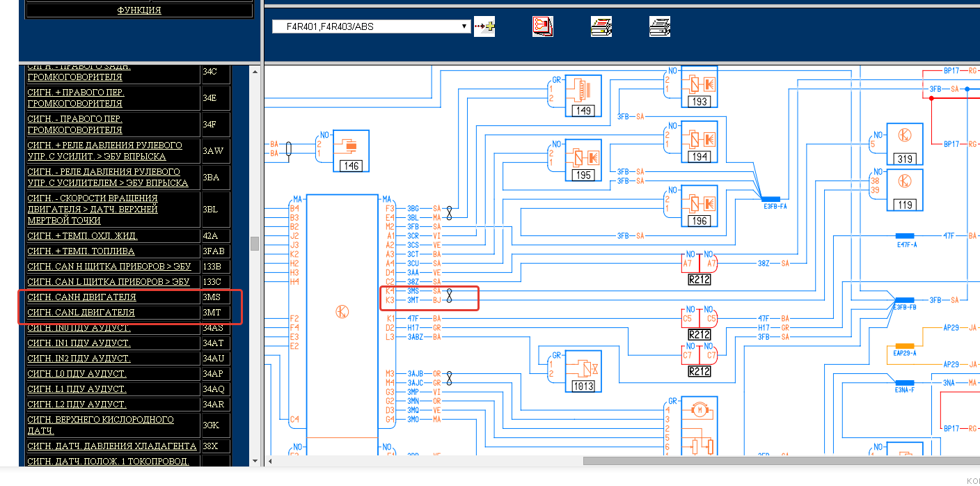Select component 193 symbol in diagram
The image size is (980, 486).
tap(699, 87)
